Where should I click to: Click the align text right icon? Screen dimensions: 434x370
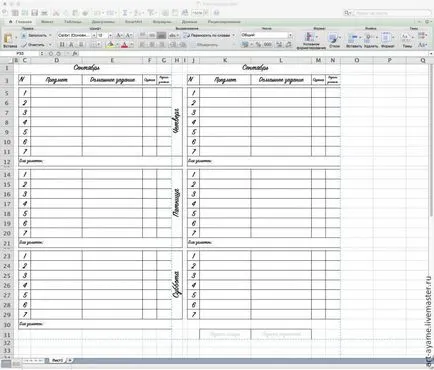162,45
